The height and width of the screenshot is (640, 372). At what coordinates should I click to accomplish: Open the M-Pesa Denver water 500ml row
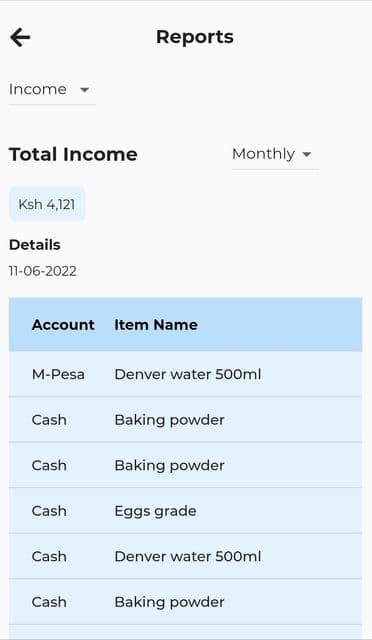185,374
